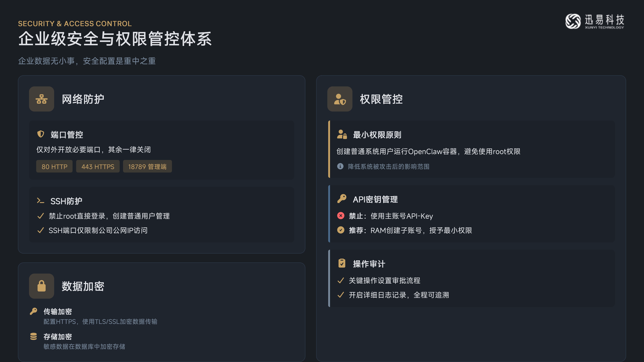
Task: Click the database icon beside 存储加密
Action: coord(34,336)
